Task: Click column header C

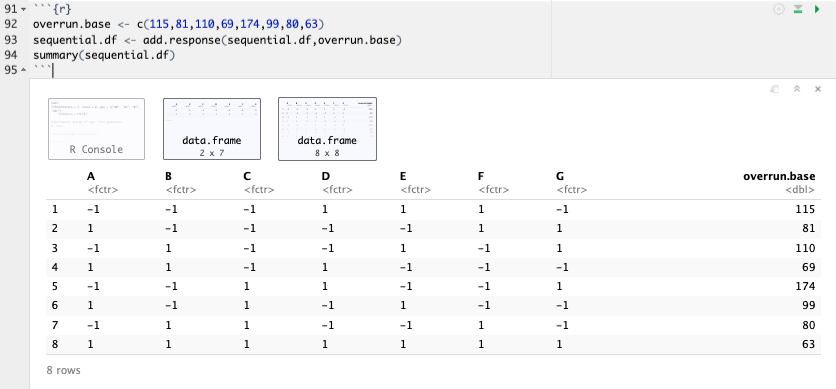Action: coord(247,176)
